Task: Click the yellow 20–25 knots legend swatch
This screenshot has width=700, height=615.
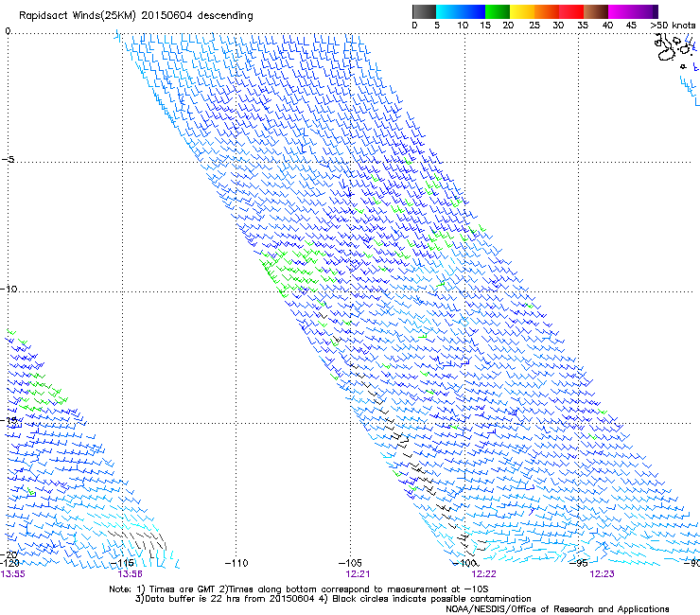Action: point(522,11)
